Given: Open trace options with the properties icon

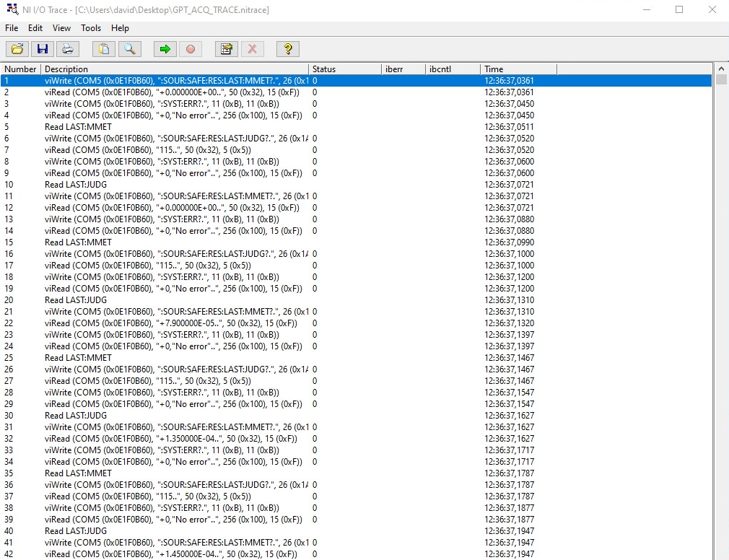Looking at the screenshot, I should 227,49.
